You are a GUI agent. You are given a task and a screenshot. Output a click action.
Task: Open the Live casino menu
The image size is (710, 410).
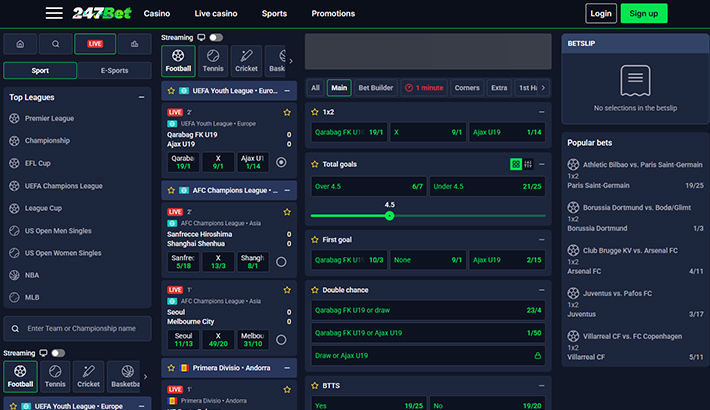(x=216, y=14)
